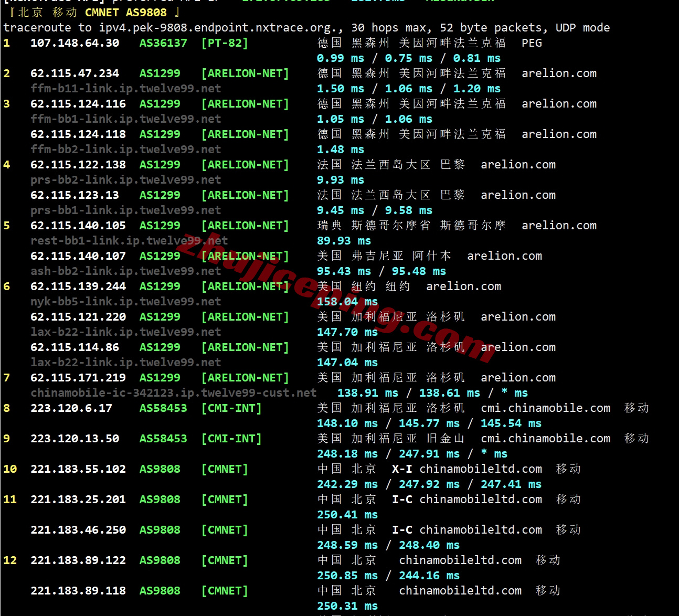Screen dimensions: 679x616
Task: Select IP address 62.115.114.86
Action: pos(75,347)
